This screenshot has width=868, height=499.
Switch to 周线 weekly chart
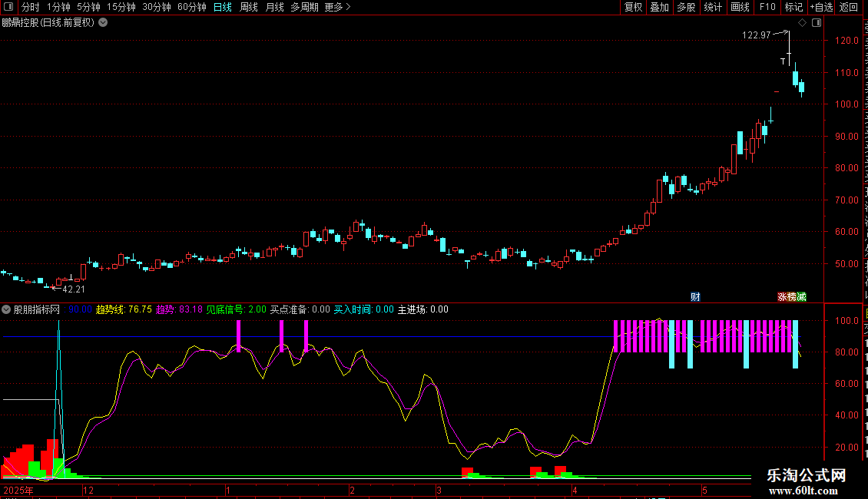coord(249,7)
